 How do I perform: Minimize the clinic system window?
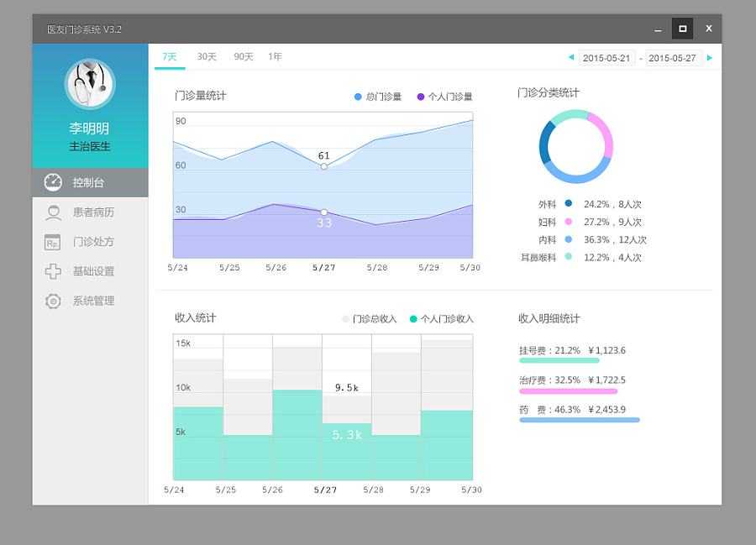pyautogui.click(x=658, y=29)
